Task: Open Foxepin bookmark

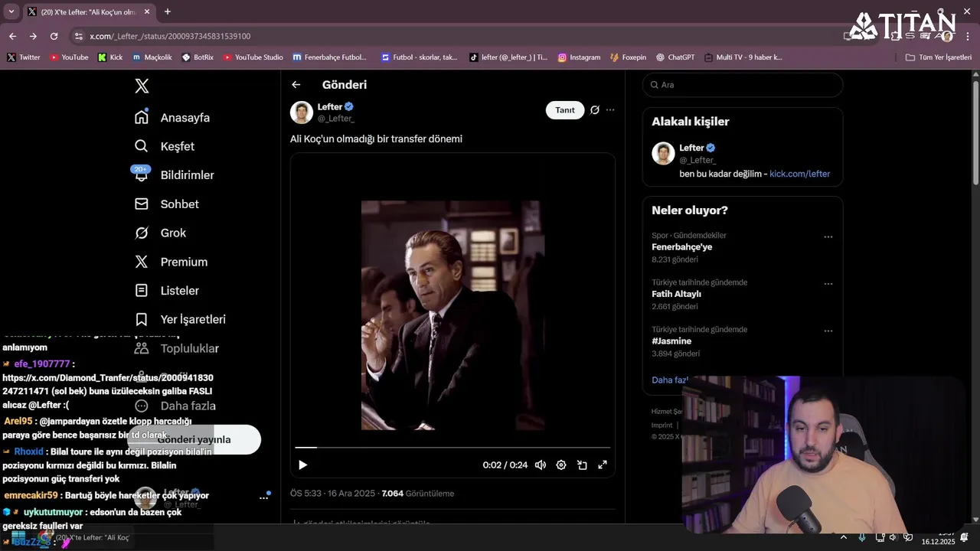Action: 629,57
